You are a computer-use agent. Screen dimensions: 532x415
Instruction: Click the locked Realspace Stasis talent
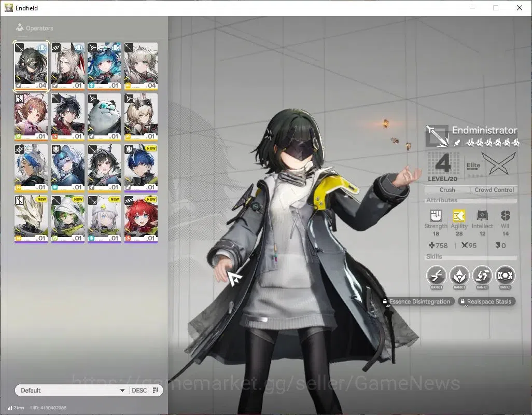[486, 301]
